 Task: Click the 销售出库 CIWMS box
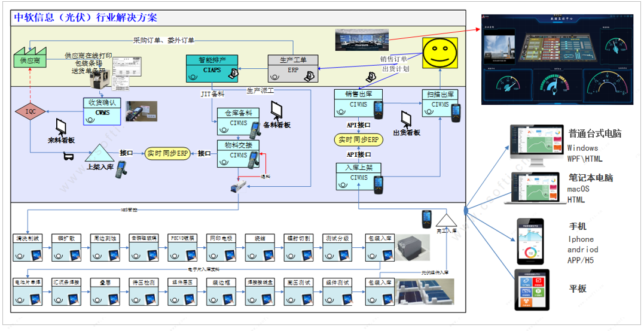click(x=359, y=102)
